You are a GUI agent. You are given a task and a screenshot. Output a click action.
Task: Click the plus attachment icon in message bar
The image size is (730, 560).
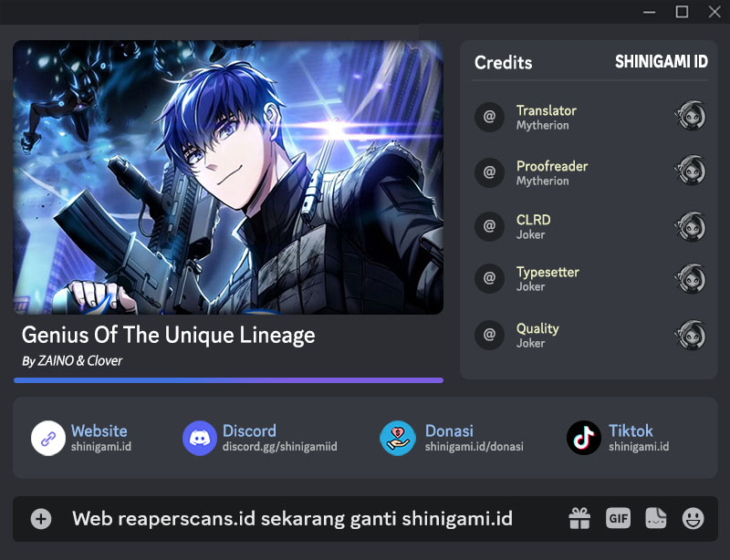[x=41, y=519]
